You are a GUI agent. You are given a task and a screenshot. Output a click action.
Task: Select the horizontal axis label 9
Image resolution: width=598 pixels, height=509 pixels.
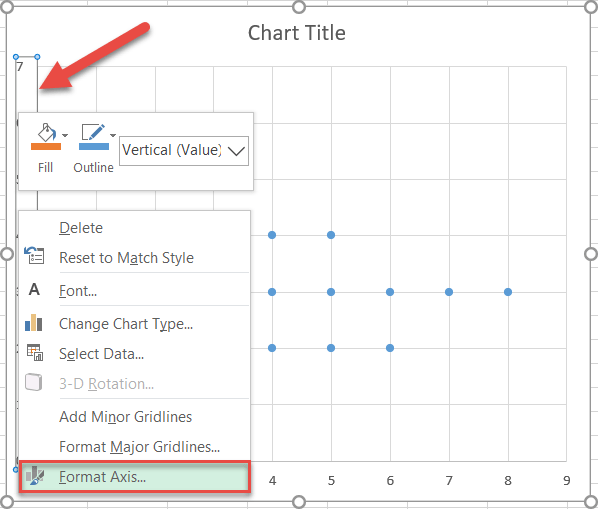tap(567, 480)
